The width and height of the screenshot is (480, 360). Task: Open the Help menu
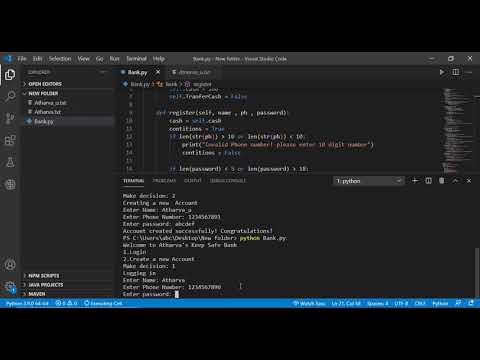(159, 59)
